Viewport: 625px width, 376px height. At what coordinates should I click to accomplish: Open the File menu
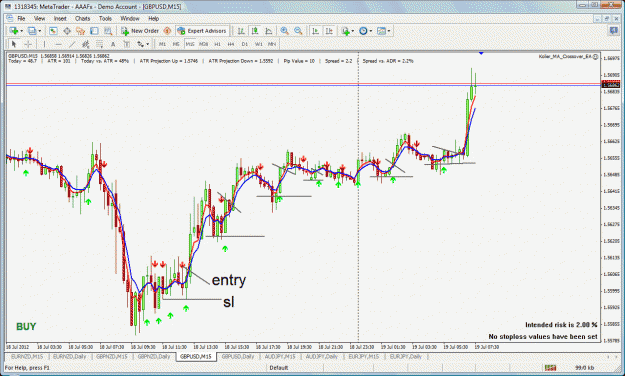(x=21, y=18)
